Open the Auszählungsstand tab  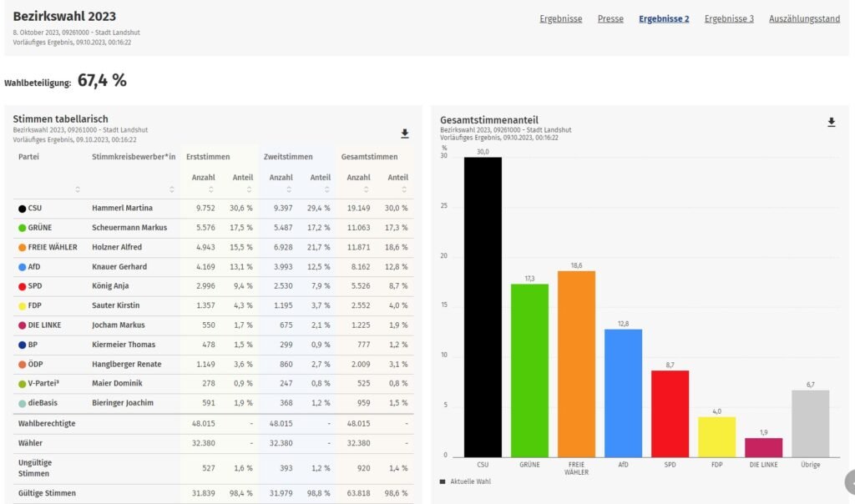coord(804,19)
